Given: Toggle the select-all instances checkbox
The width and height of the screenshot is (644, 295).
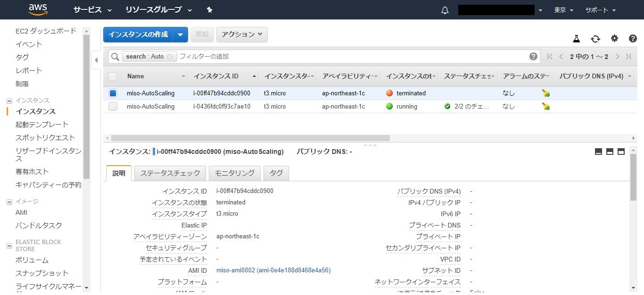Looking at the screenshot, I should (113, 76).
